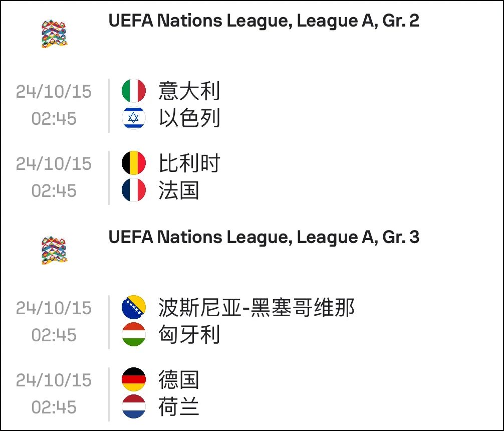
Task: Open UEFA Nations League, League A, Gr. 3 header
Action: (264, 238)
